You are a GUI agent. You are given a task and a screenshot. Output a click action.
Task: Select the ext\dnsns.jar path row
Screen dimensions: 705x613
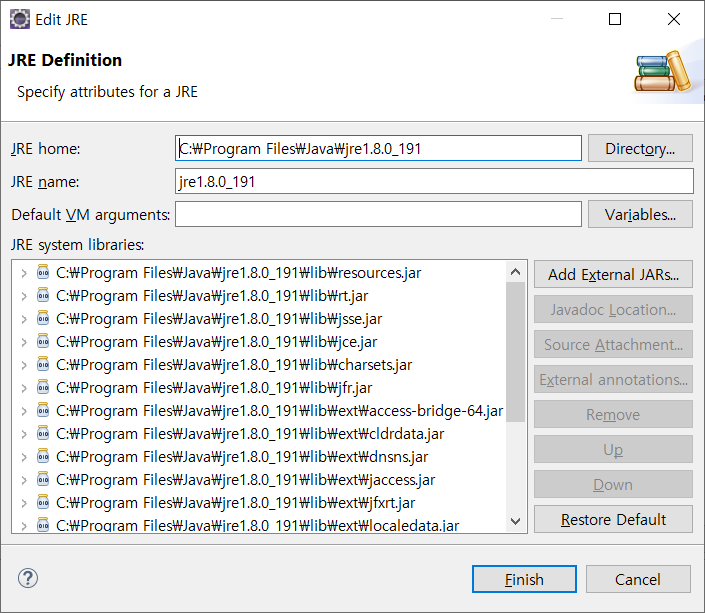pos(242,456)
